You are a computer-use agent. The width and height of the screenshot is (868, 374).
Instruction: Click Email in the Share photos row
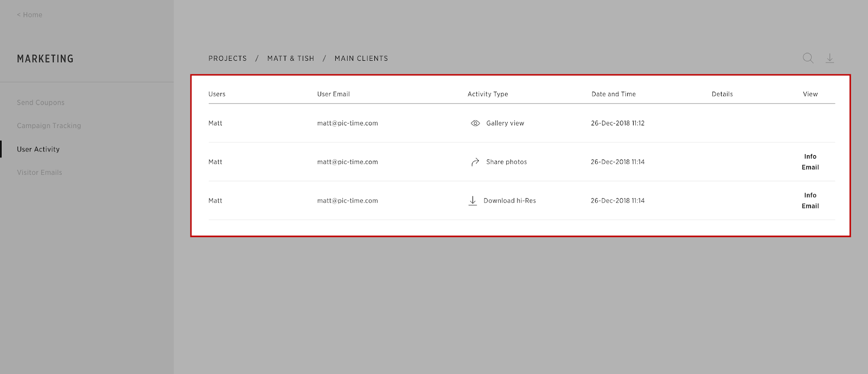coord(810,167)
